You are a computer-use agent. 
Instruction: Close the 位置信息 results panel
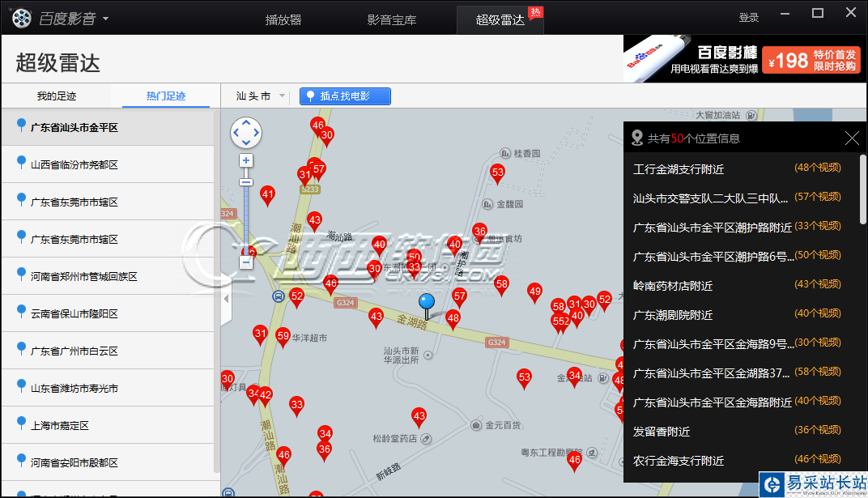852,138
